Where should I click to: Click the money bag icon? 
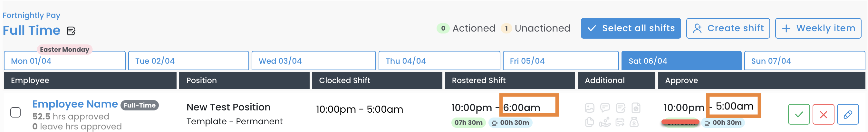pos(634,122)
